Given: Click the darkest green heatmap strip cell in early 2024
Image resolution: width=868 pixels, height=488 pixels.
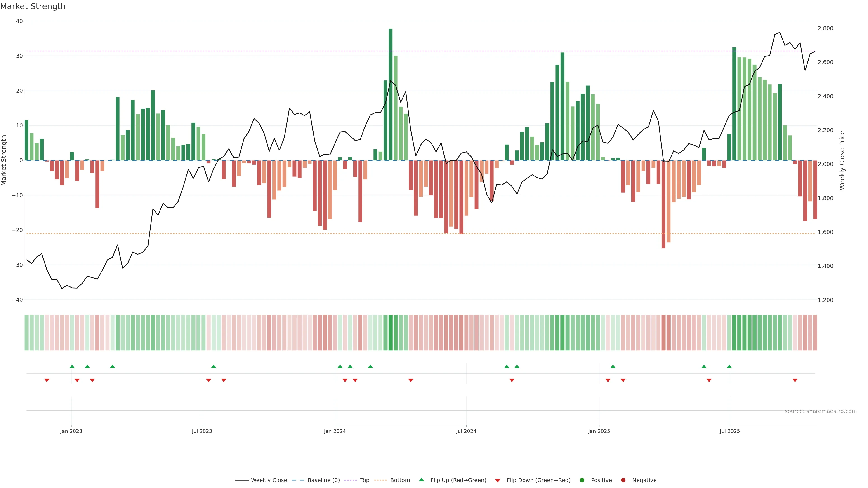Looking at the screenshot, I should click(391, 333).
